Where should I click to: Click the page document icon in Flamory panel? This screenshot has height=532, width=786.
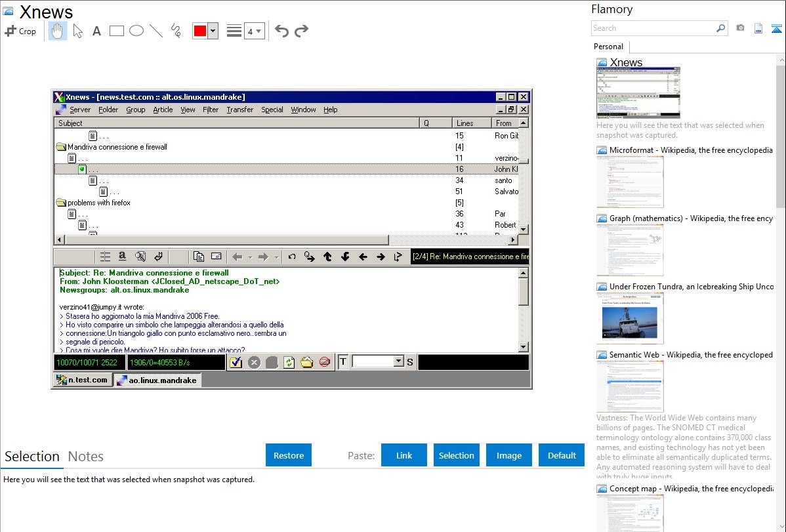tap(758, 28)
